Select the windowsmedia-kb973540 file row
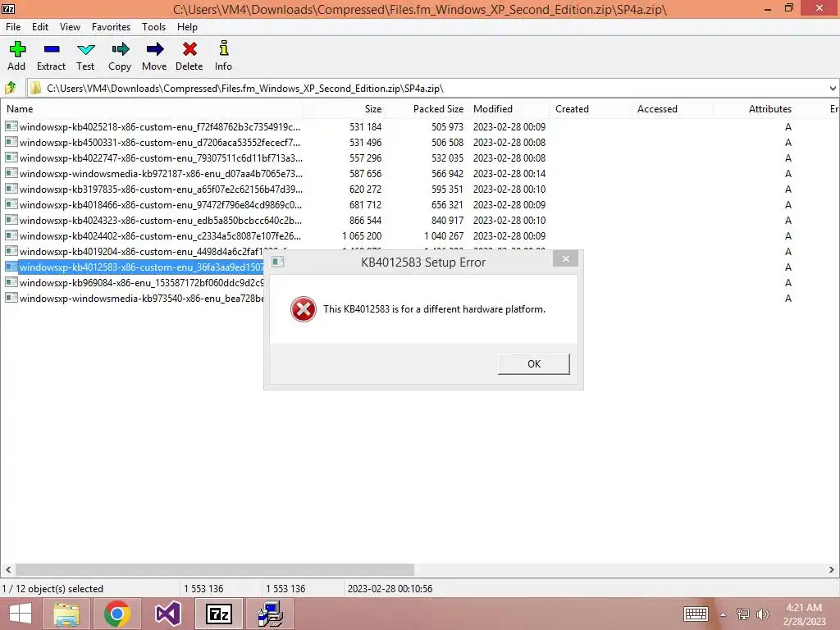Image resolution: width=840 pixels, height=630 pixels. pos(134,298)
